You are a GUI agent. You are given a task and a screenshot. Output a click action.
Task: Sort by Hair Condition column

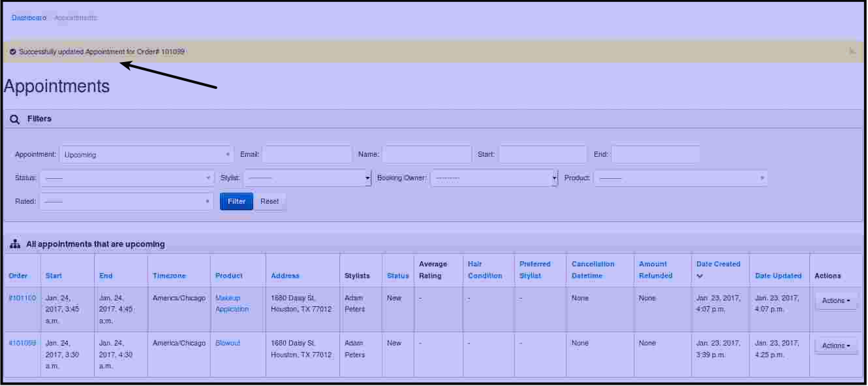[x=485, y=270]
